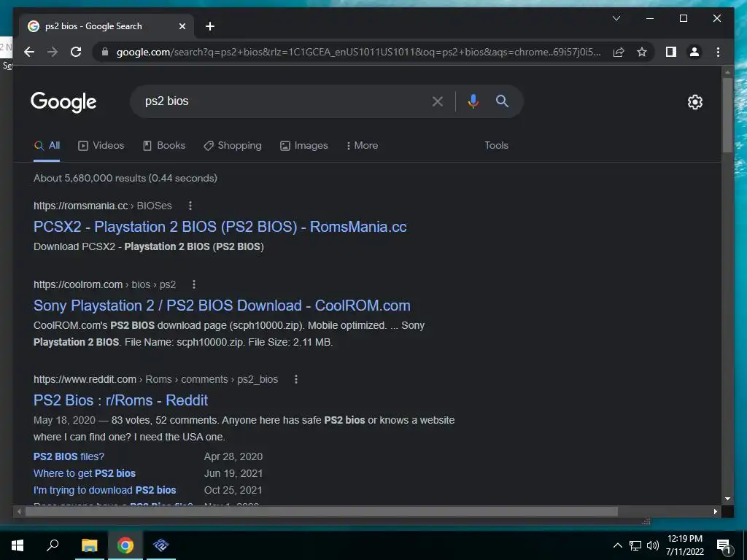Click the vertical scrollbar thumb
Screen dimensions: 747x560
tap(727, 115)
